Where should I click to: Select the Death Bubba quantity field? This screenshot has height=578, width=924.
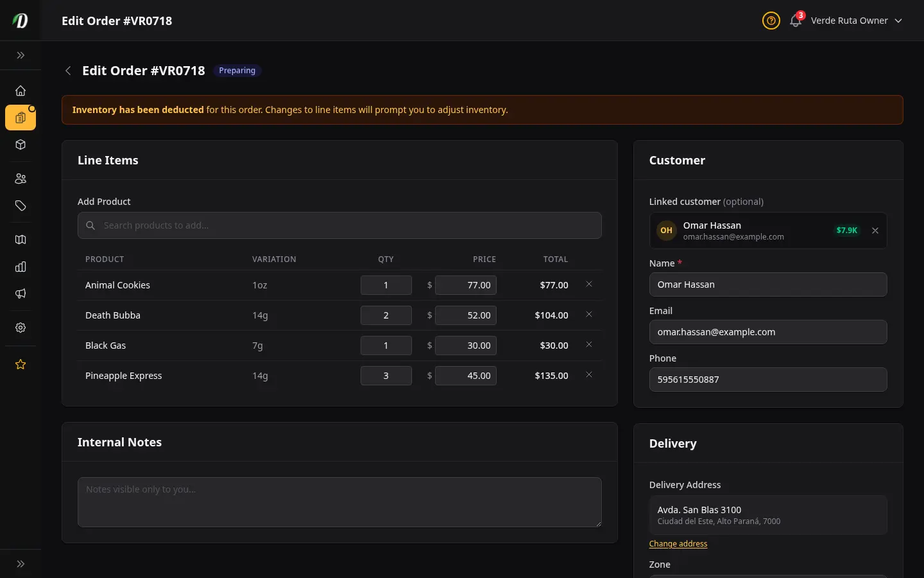[386, 315]
